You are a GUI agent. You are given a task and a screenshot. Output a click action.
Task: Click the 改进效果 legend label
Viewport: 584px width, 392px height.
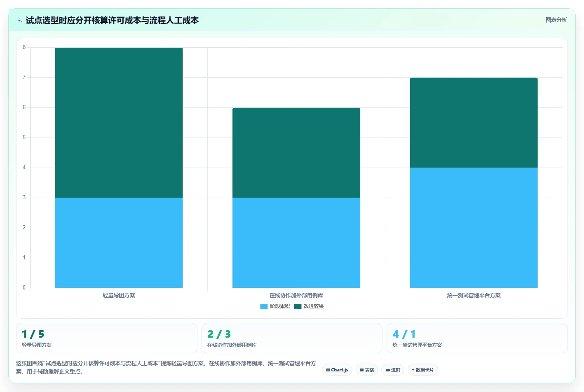tap(314, 306)
